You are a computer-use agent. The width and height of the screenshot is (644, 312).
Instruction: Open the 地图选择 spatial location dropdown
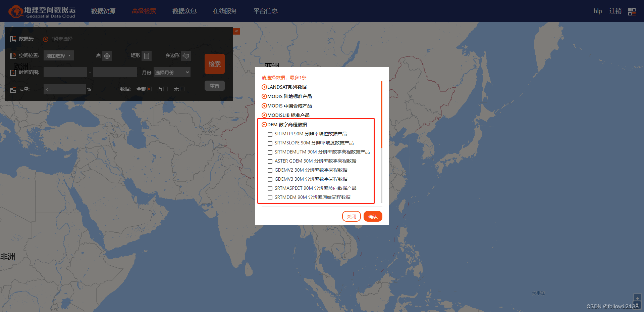pos(58,55)
